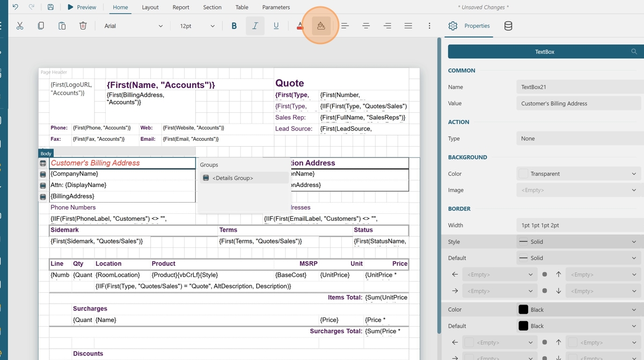Open the Parameters tab

point(276,7)
